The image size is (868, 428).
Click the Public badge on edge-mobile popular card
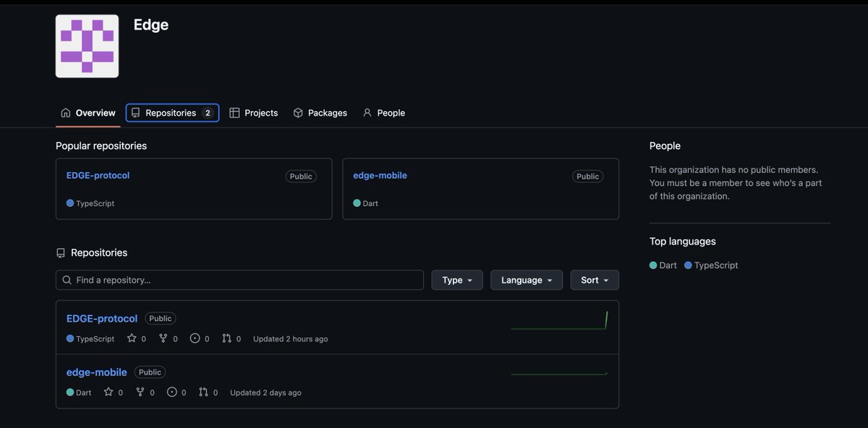(588, 176)
